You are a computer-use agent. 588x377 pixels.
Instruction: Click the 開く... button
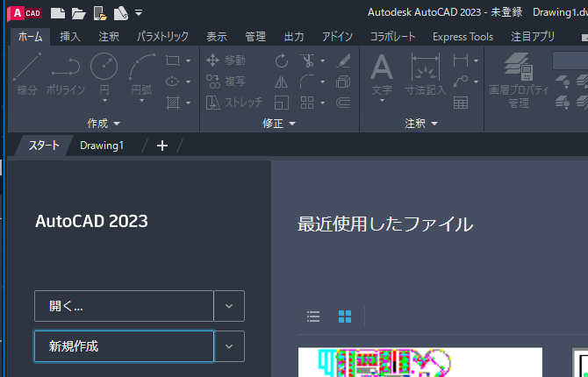(124, 306)
